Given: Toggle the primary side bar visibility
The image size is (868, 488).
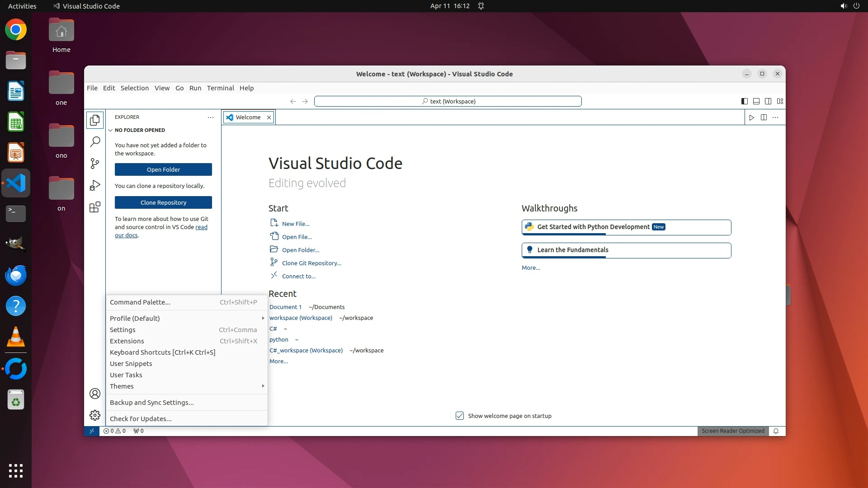Looking at the screenshot, I should click(x=744, y=101).
